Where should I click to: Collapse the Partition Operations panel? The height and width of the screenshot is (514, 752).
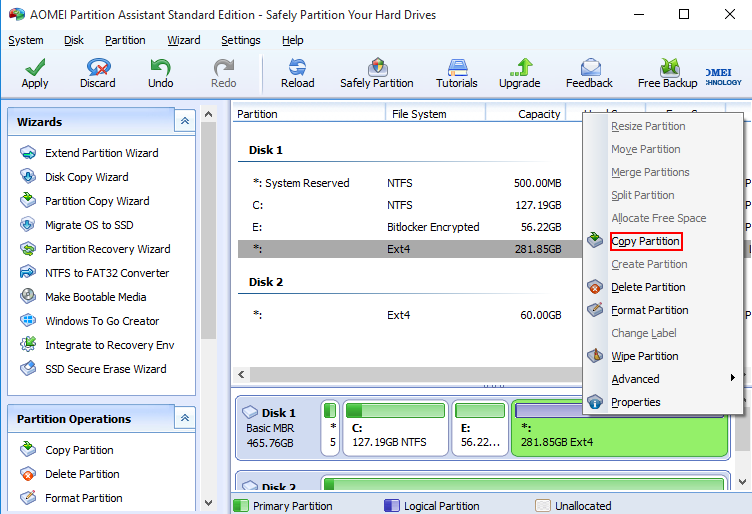[x=185, y=418]
